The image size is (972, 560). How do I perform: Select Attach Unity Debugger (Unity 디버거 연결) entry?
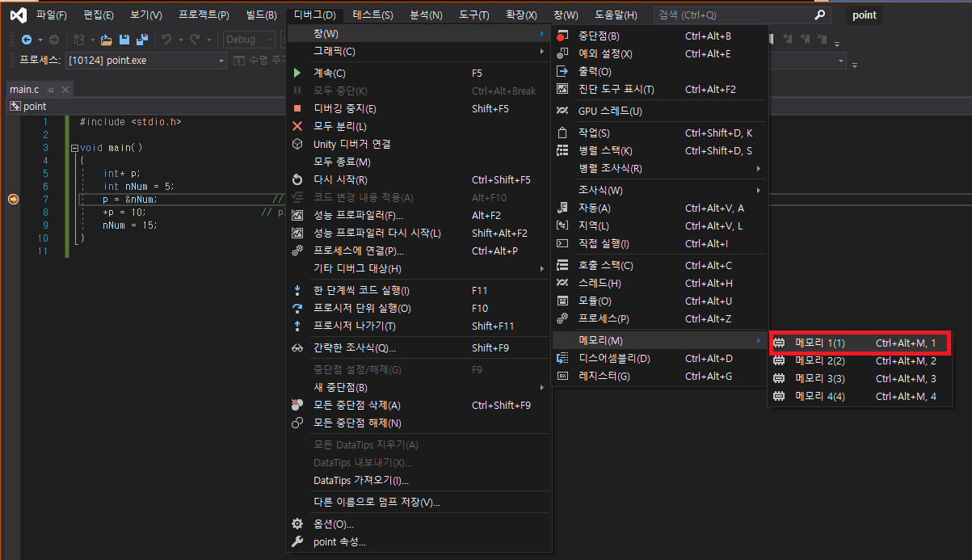(419, 144)
